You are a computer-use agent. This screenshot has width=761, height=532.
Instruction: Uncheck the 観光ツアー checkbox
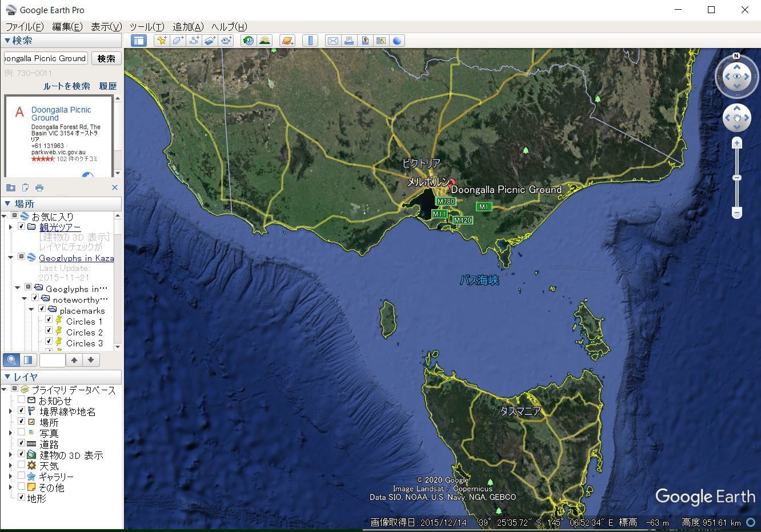pos(21,226)
